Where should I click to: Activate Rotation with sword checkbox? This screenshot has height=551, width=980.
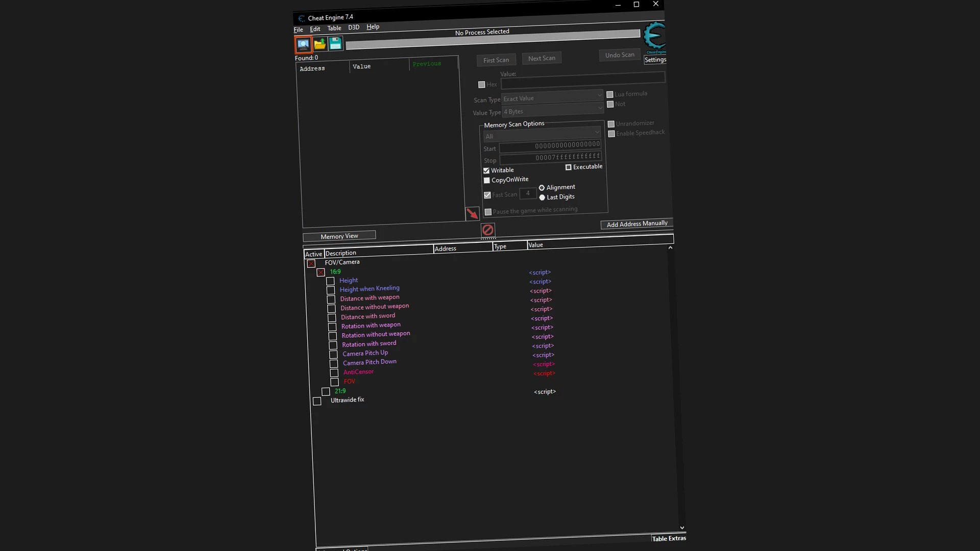[333, 345]
